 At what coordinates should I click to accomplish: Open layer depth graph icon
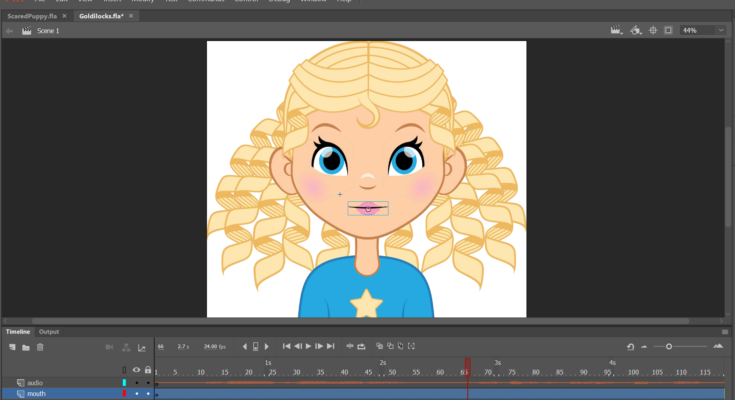142,347
